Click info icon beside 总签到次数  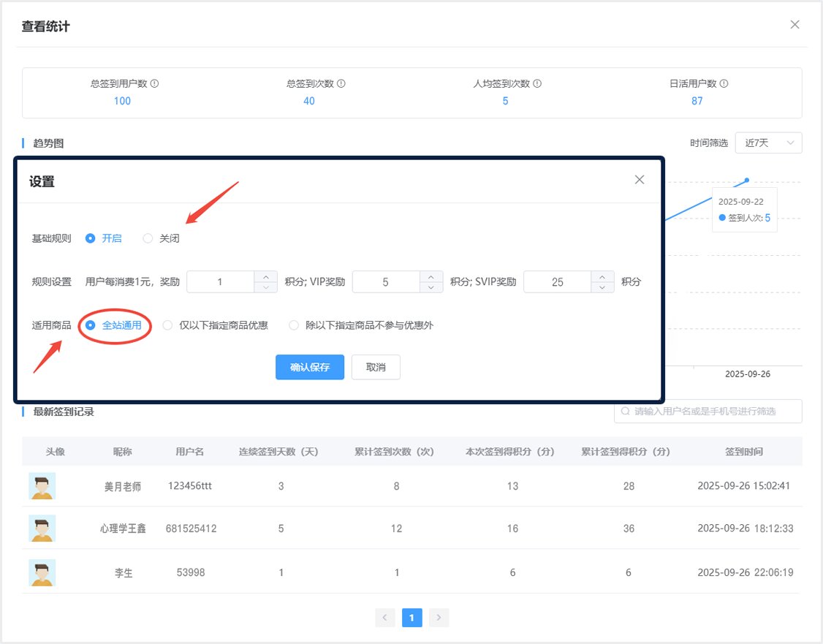click(x=341, y=83)
